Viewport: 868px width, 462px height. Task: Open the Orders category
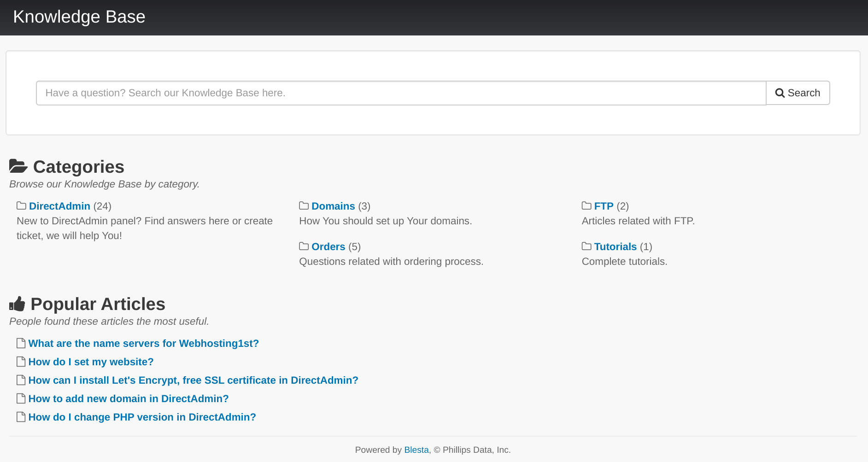point(328,246)
